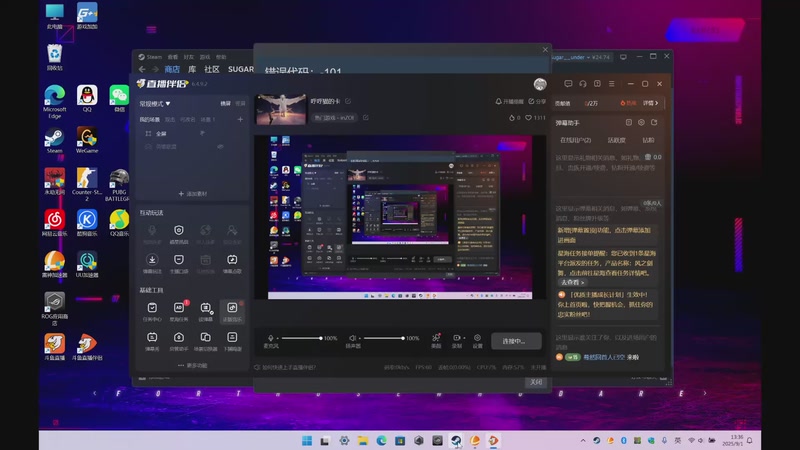Mute the speaker icon
800x450 pixels.
click(352, 338)
